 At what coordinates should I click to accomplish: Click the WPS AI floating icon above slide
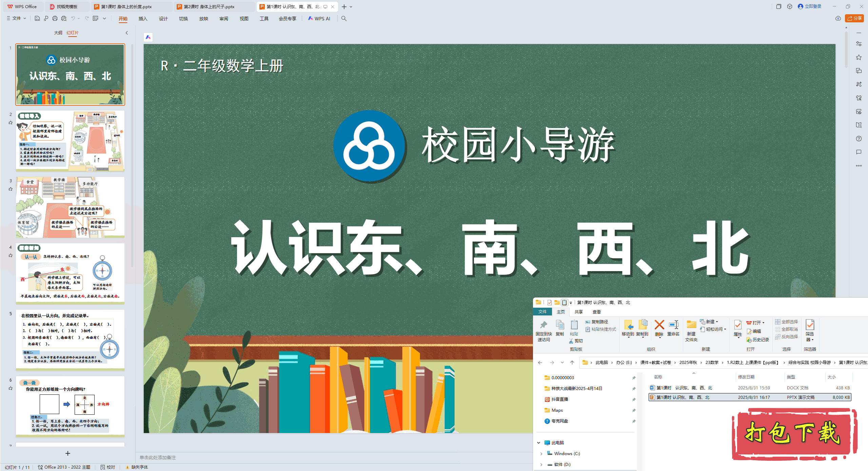148,37
